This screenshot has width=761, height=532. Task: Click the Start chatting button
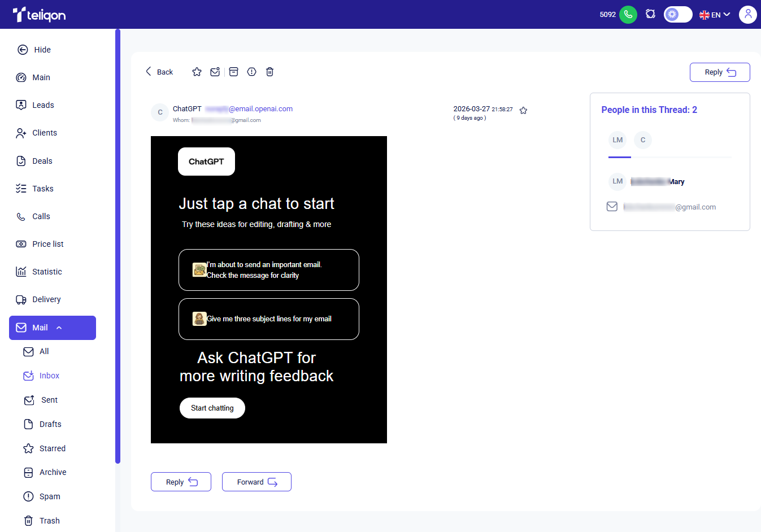[x=212, y=408]
